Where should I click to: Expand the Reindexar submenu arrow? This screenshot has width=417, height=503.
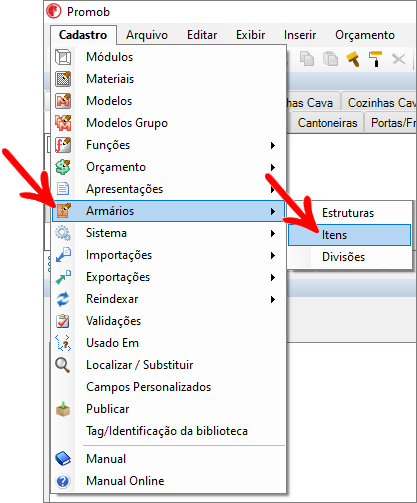pyautogui.click(x=273, y=299)
